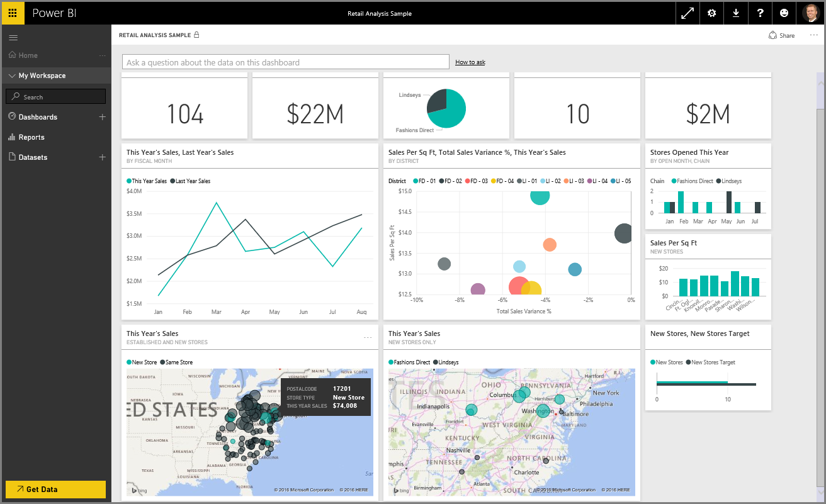Click the Washington bubble on New Stores map
Viewport: 826px width, 504px height.
[x=541, y=410]
